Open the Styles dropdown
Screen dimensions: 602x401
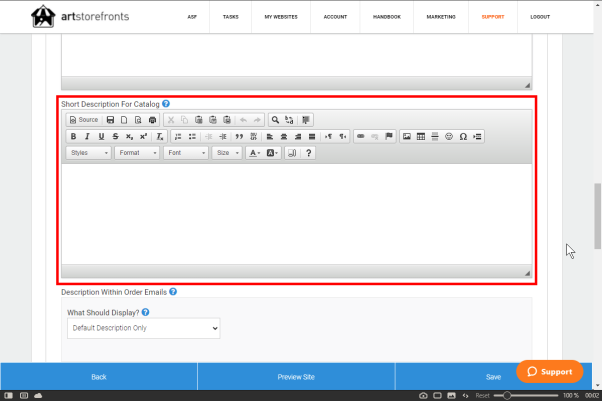[88, 153]
